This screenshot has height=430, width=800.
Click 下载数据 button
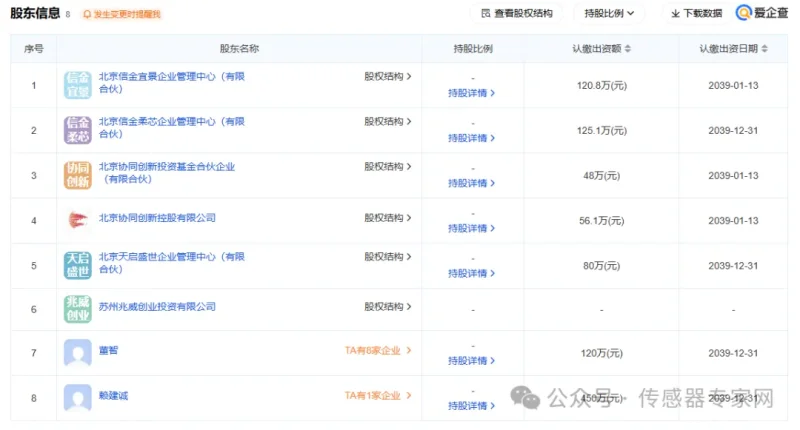coord(696,13)
